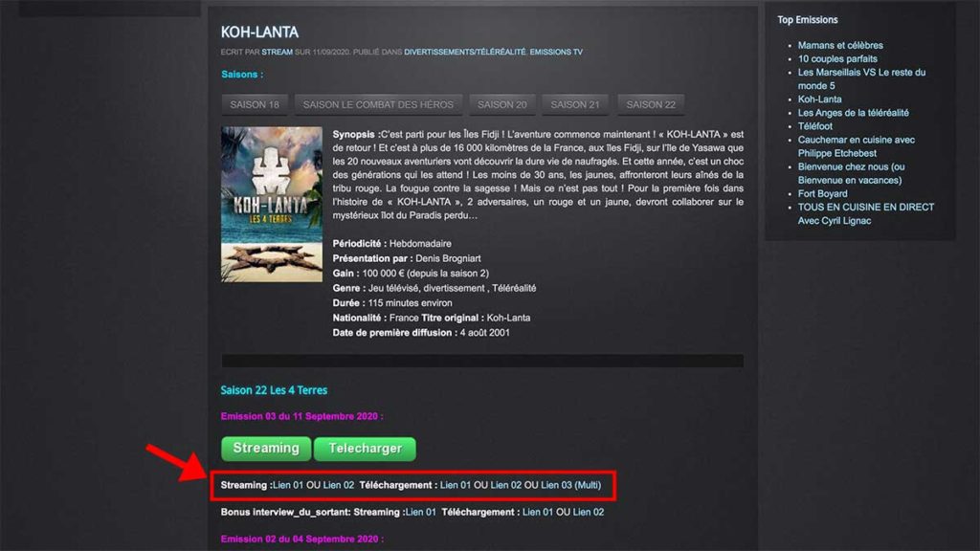Open Mamans et célèbres in Top Emissions
Viewport: 980px width, 551px height.
tap(840, 45)
